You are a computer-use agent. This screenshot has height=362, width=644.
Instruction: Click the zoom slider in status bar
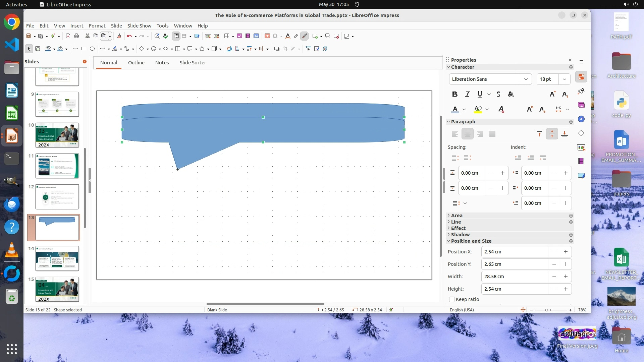547,310
